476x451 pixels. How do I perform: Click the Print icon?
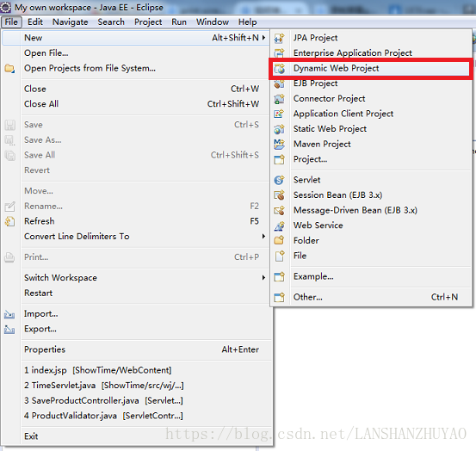[x=9, y=257]
